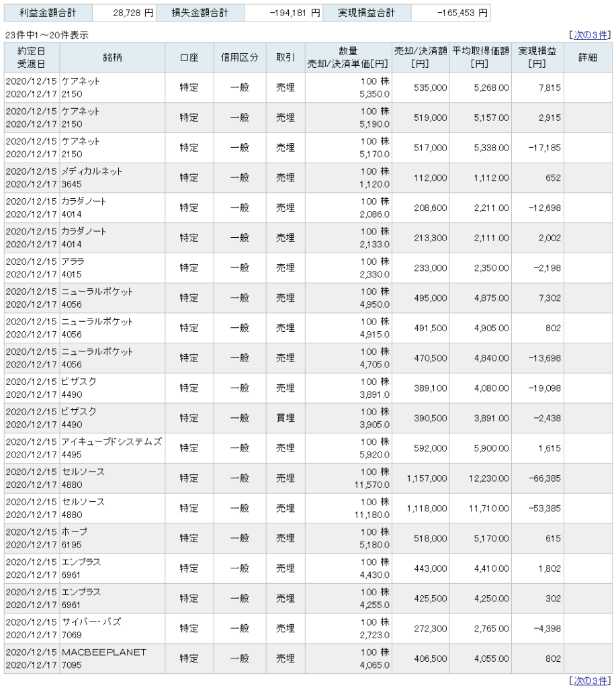
Task: Select the メディカルネット 3645 row
Action: point(308,177)
